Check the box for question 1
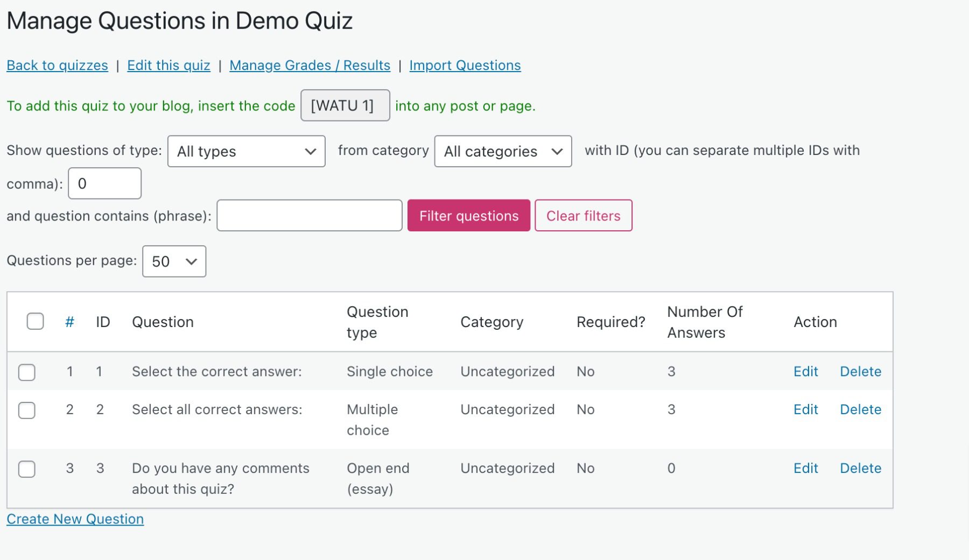 point(26,372)
